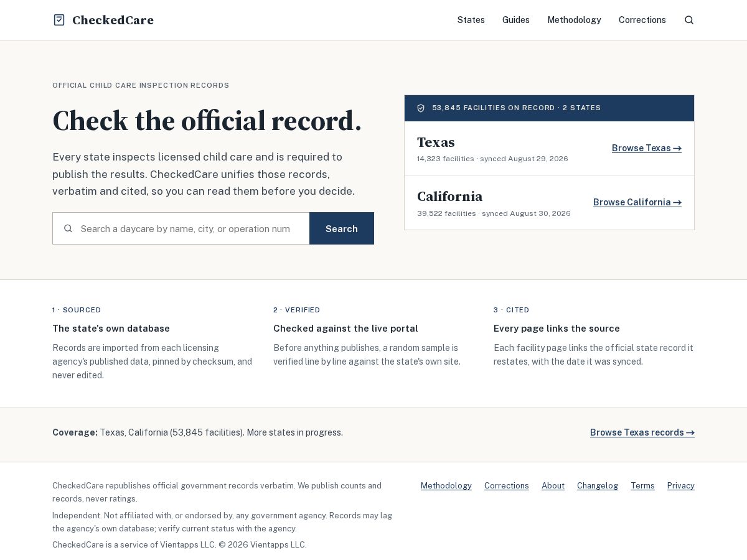Click the "Coverage:" summary text
Image resolution: width=747 pixels, height=560 pixels.
click(197, 432)
